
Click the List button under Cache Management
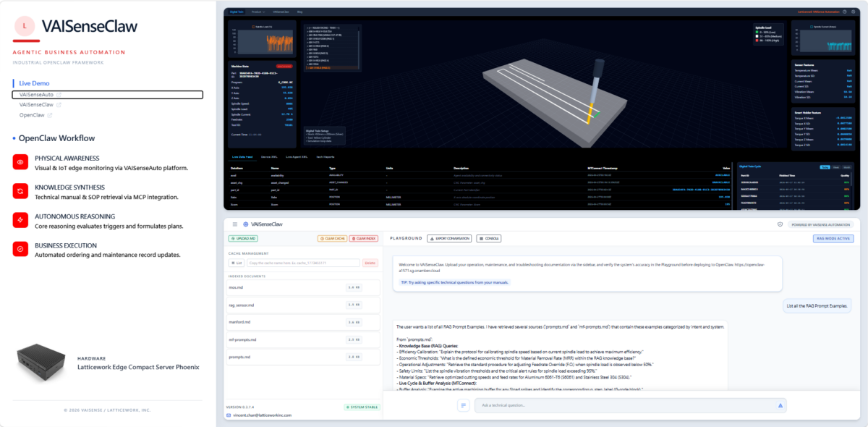(236, 263)
